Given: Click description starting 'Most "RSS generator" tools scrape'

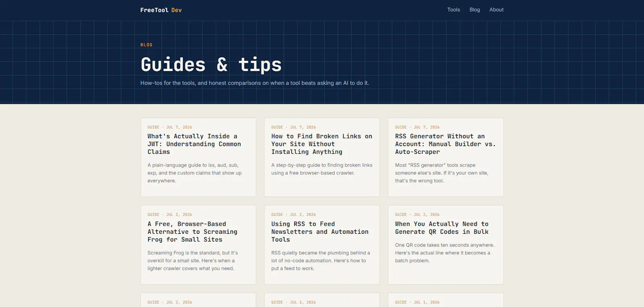Looking at the screenshot, I should point(442,173).
